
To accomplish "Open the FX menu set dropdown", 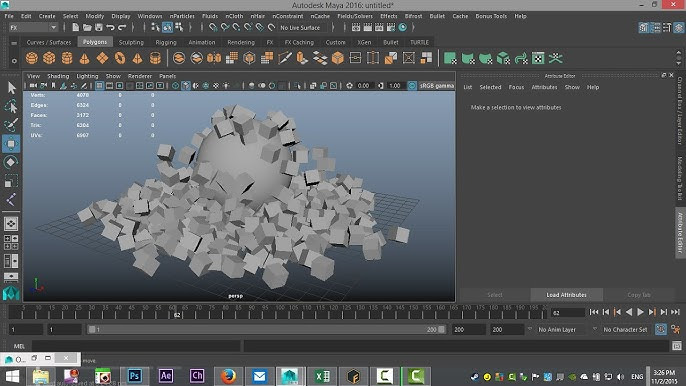I will tap(33, 28).
